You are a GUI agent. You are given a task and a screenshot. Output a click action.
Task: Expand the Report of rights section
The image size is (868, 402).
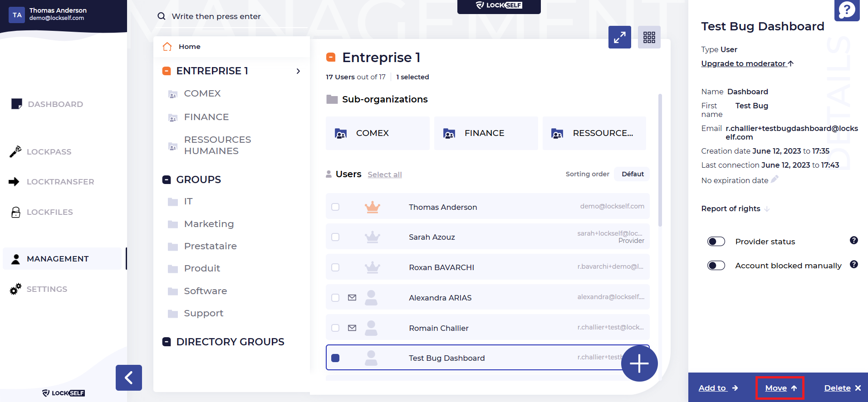click(x=735, y=208)
